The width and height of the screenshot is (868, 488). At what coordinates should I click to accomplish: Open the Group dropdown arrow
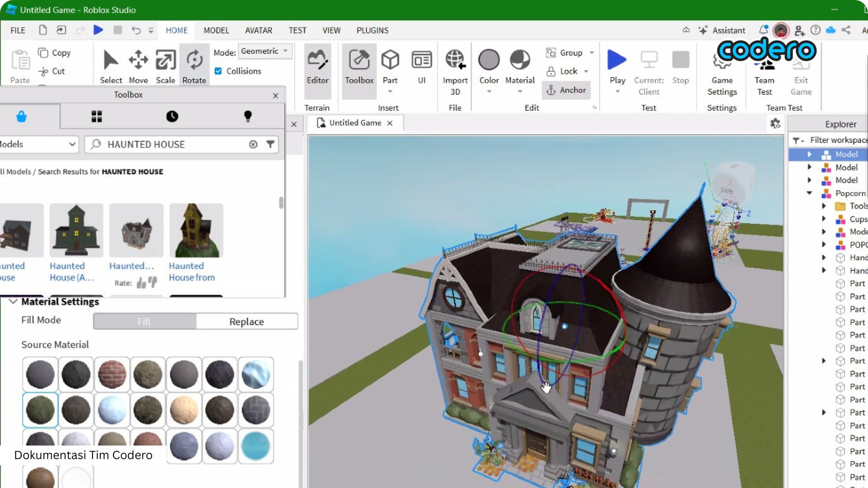(x=592, y=53)
